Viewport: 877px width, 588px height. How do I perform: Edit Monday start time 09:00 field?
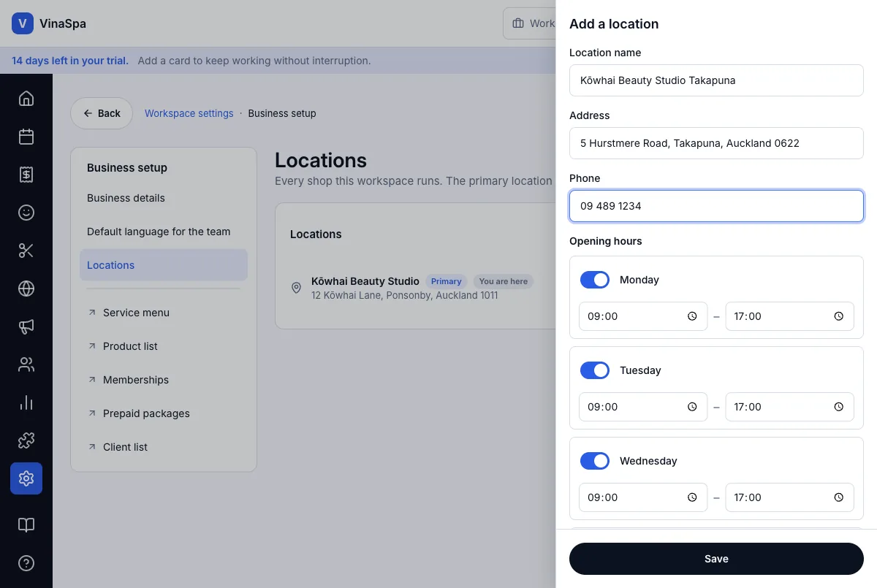coord(643,316)
